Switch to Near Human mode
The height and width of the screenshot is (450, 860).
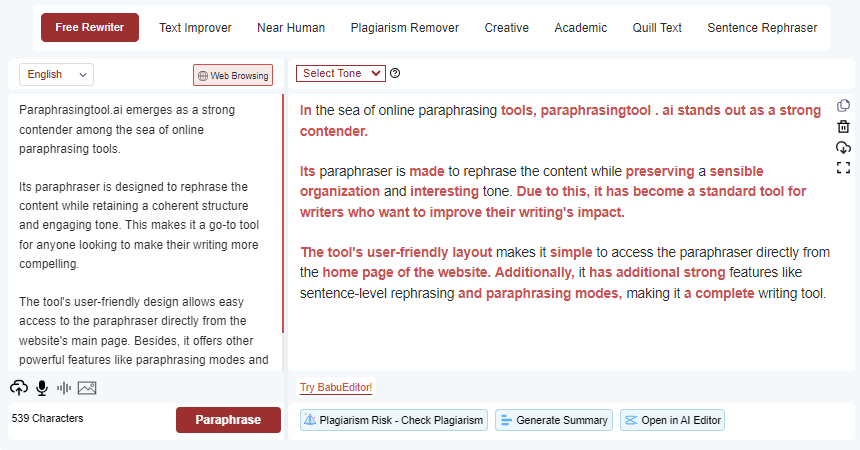pos(291,27)
